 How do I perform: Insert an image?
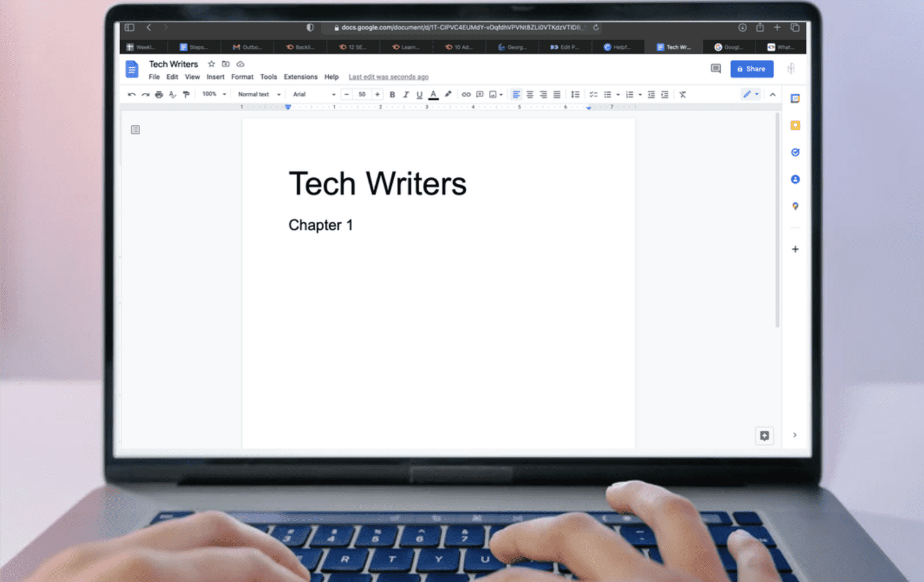click(x=493, y=95)
